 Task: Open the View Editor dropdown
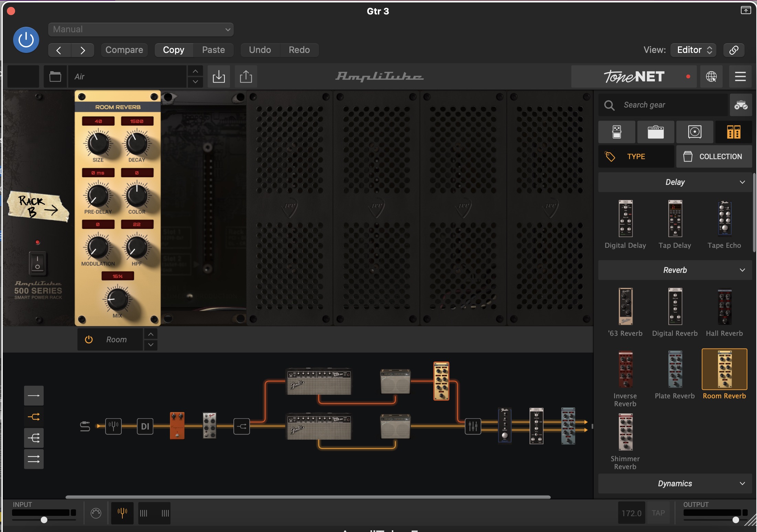pyautogui.click(x=694, y=50)
